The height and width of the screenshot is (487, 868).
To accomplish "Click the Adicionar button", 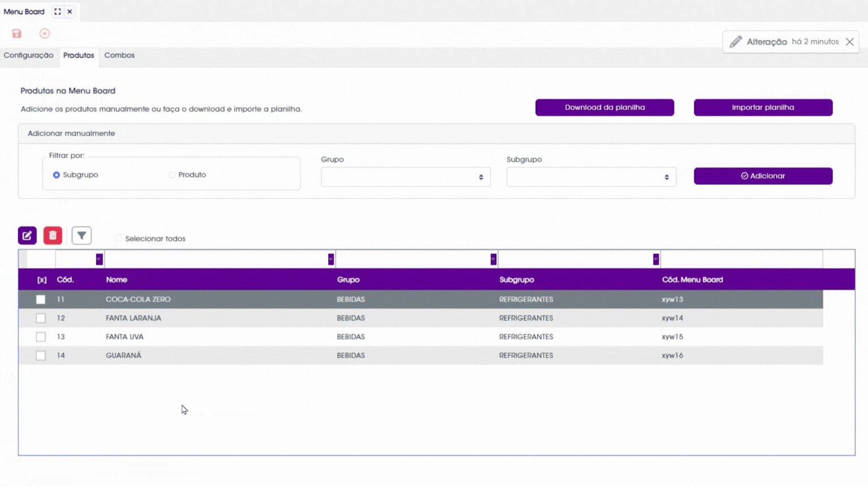I will [x=763, y=176].
